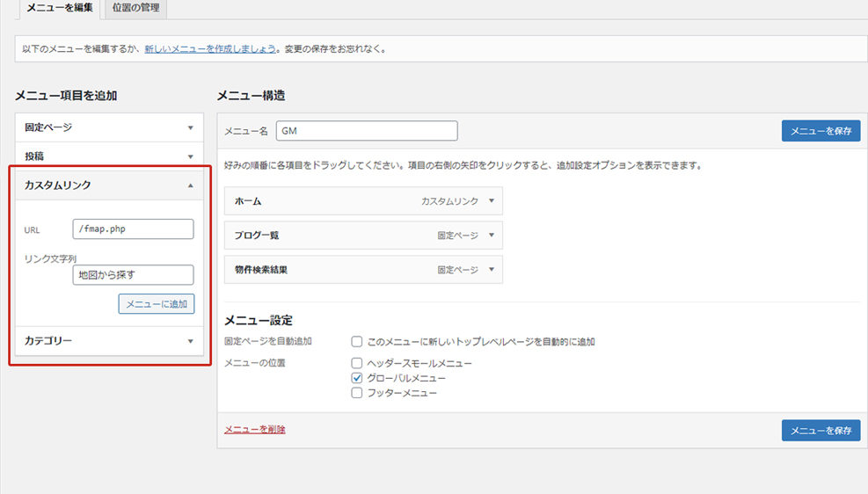Expand the 固定ページ accordion arrow

tap(190, 127)
